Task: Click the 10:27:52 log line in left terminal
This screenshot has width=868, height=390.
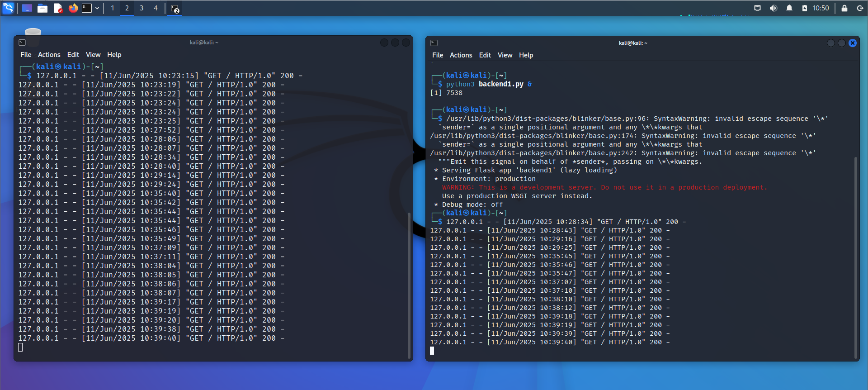Action: click(x=151, y=130)
